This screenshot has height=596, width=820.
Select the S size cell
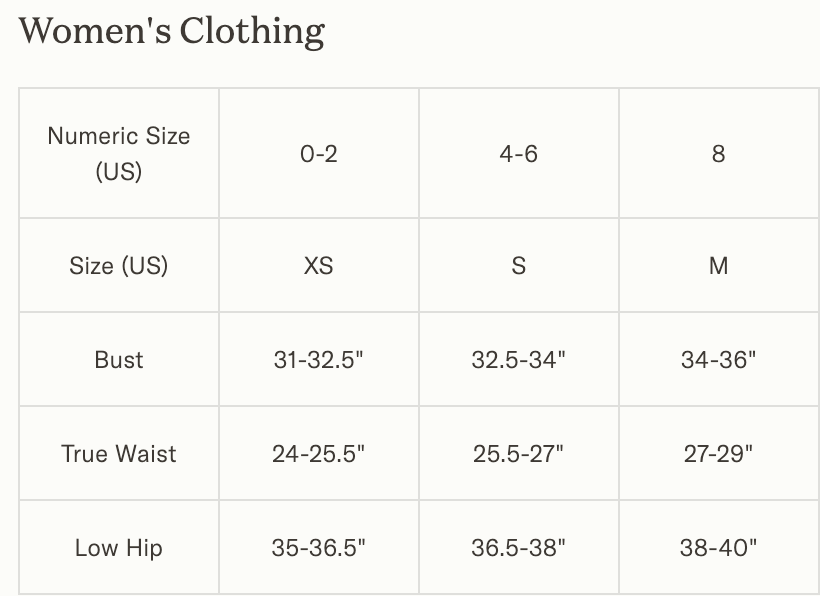click(x=518, y=266)
